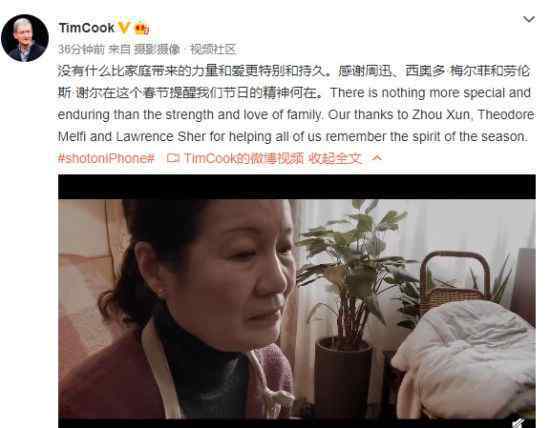Viewport: 550px width, 428px height.
Task: Click the black letterbox bar atop video
Action: [x=297, y=187]
